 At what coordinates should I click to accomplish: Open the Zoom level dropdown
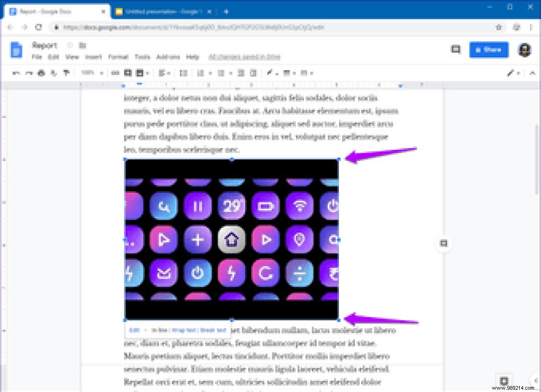91,73
